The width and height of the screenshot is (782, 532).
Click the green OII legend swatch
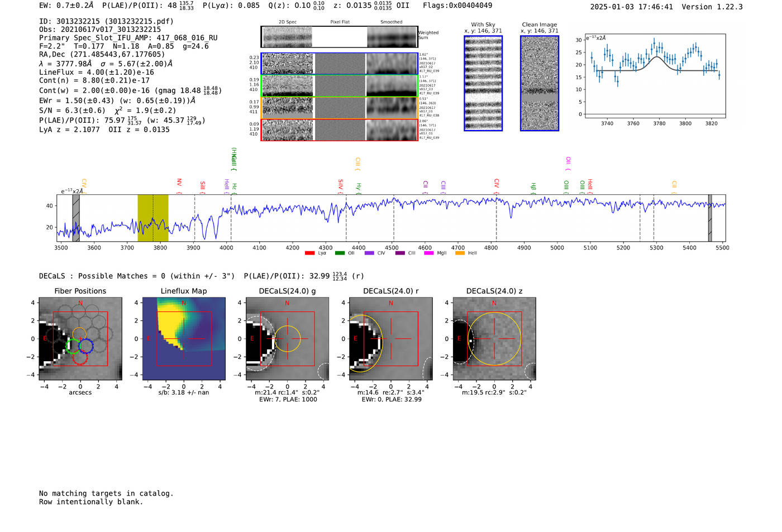[340, 253]
